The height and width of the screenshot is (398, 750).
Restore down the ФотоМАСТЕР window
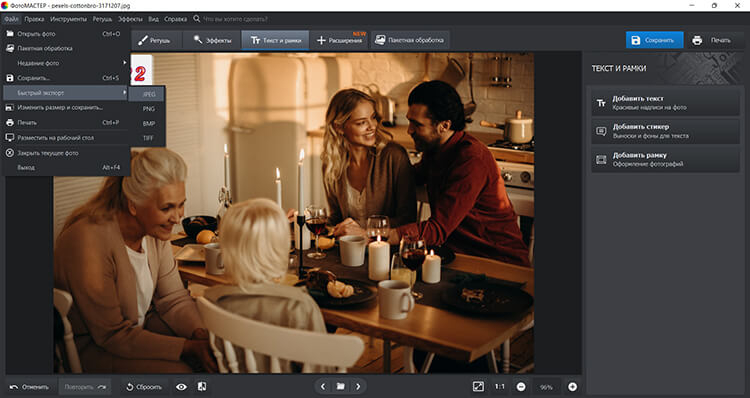pyautogui.click(x=714, y=6)
